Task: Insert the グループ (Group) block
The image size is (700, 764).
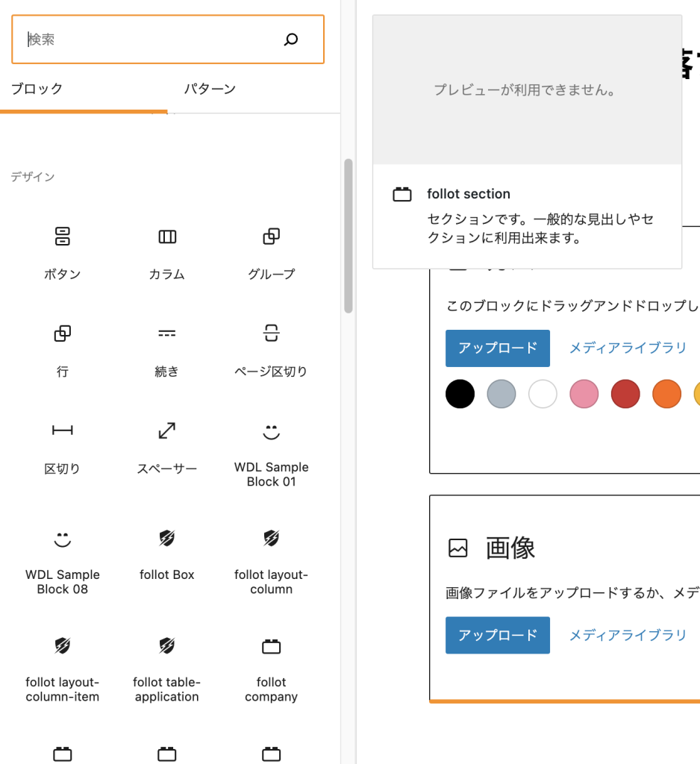Action: click(271, 254)
